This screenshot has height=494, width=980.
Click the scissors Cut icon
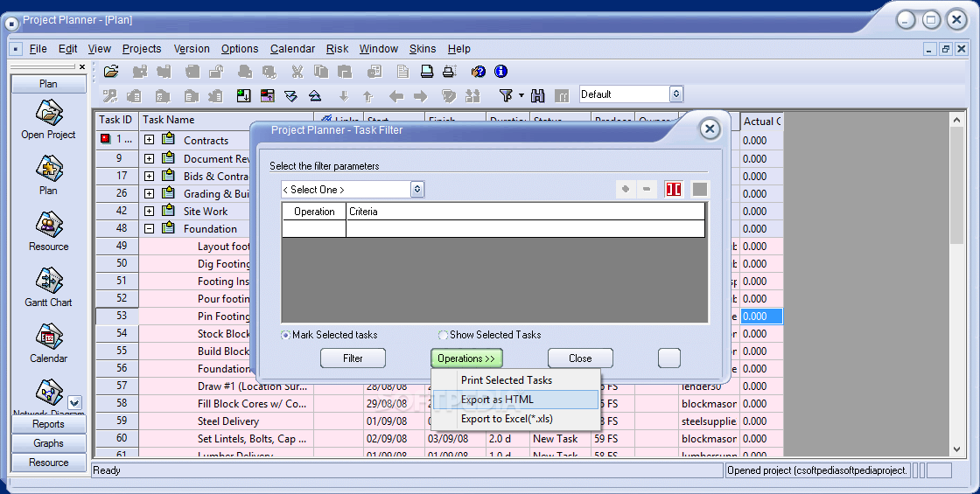pos(297,71)
